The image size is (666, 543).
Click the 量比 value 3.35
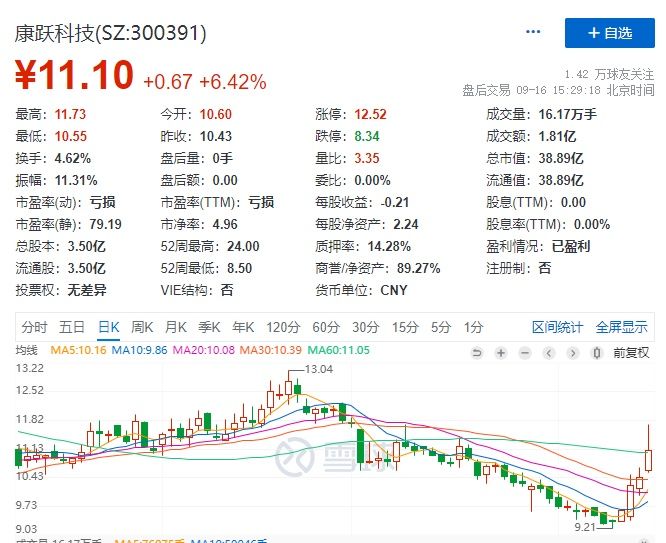367,158
